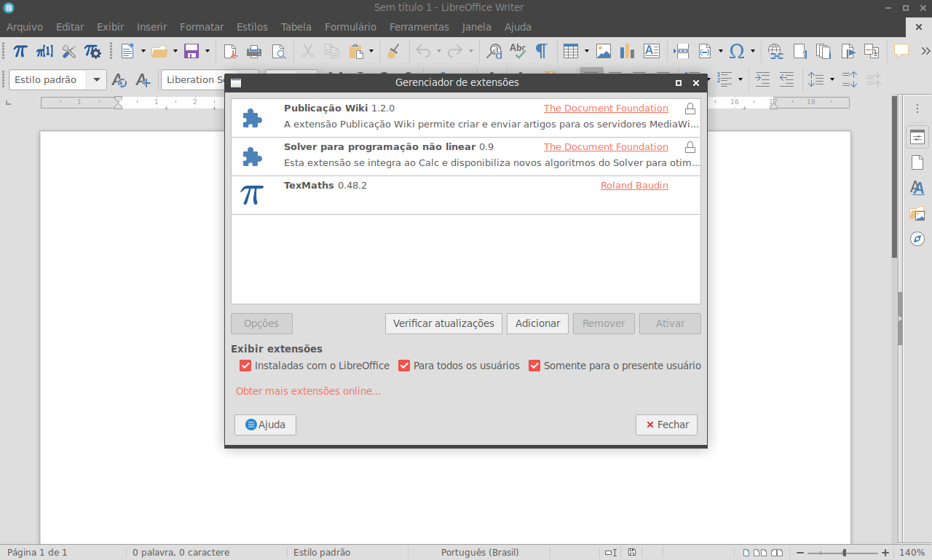Open the paragraph style 'Estilo padrão' dropdown
Image resolution: width=932 pixels, height=560 pixels.
coord(96,79)
